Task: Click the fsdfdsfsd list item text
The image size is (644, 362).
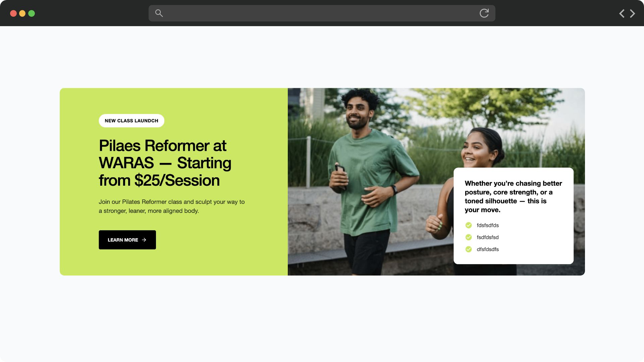Action: (488, 237)
